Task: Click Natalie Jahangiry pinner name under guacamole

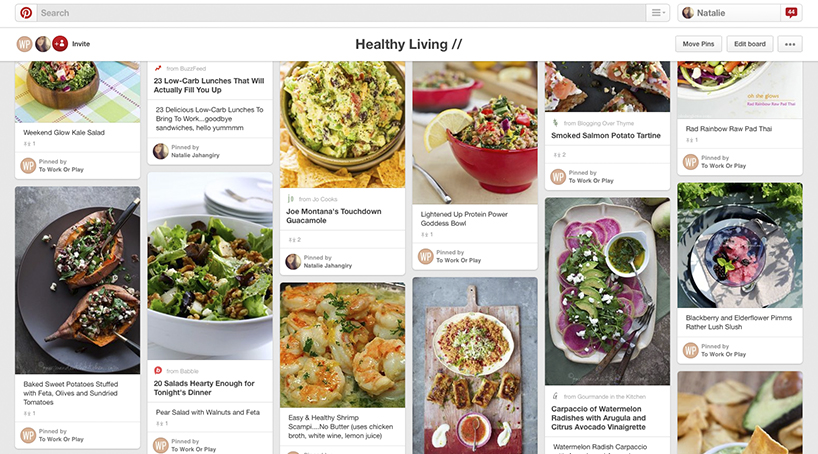Action: [x=328, y=266]
